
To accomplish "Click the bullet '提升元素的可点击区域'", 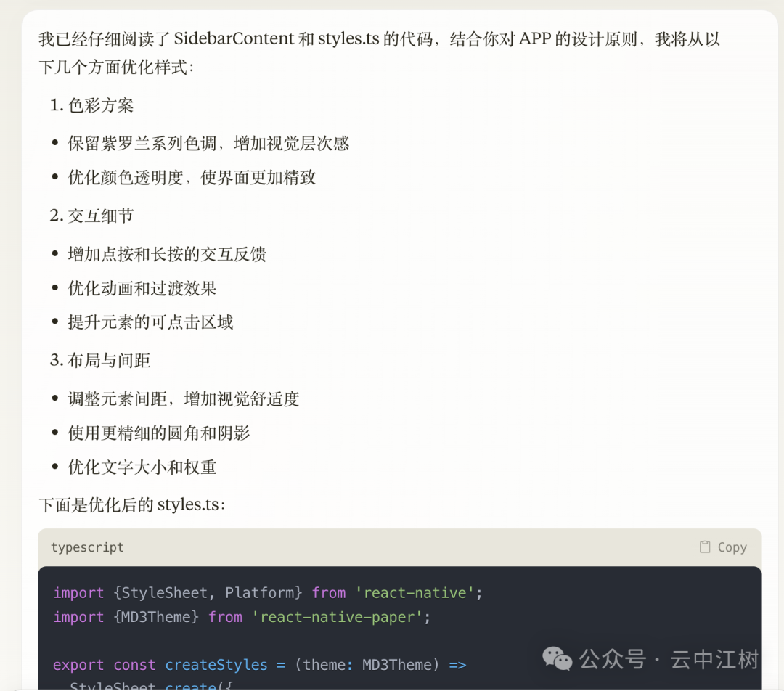I will coord(150,322).
